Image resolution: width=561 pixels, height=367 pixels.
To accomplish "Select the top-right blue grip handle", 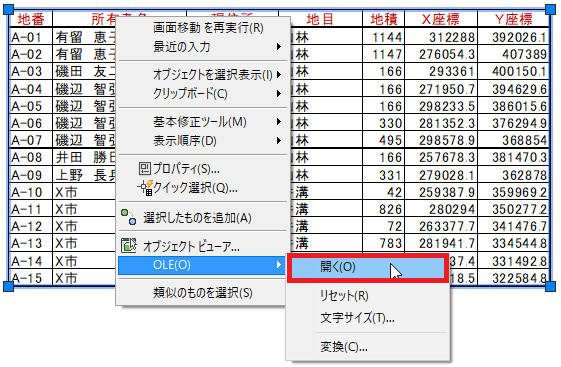I will pyautogui.click(x=551, y=10).
